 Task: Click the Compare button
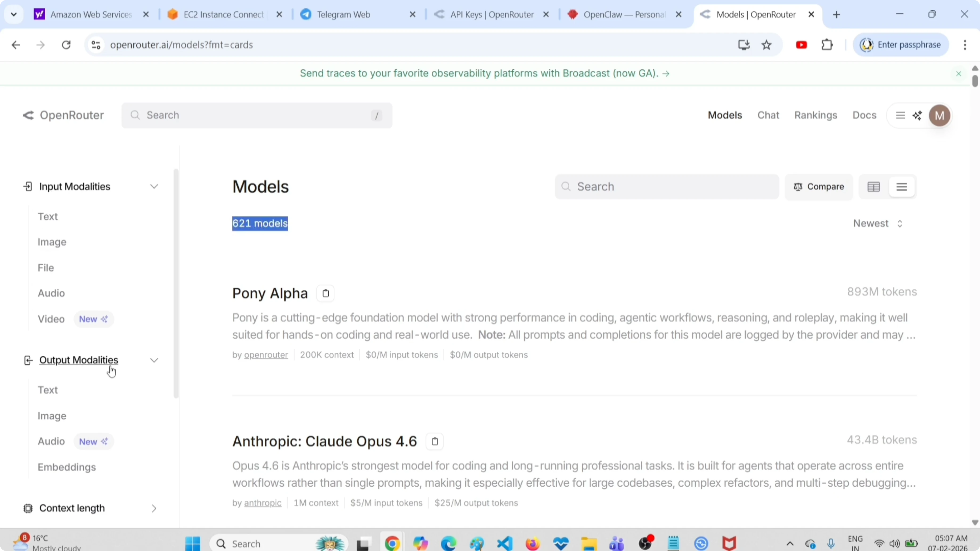coord(819,187)
